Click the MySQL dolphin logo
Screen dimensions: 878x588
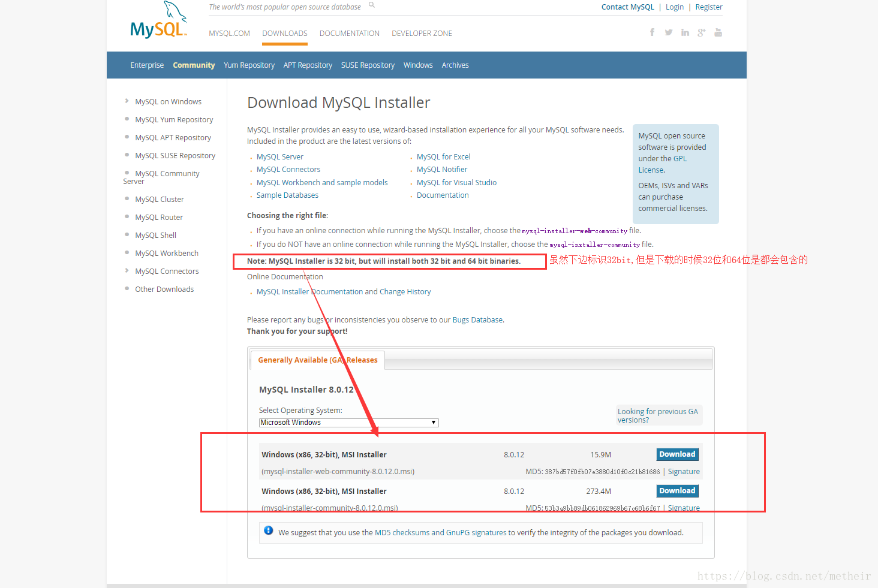click(159, 20)
